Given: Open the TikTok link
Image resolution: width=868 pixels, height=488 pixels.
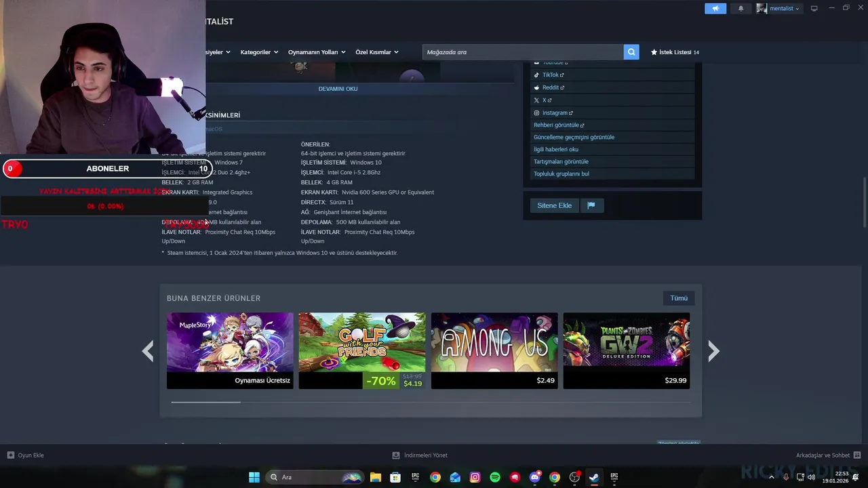Looking at the screenshot, I should (553, 75).
